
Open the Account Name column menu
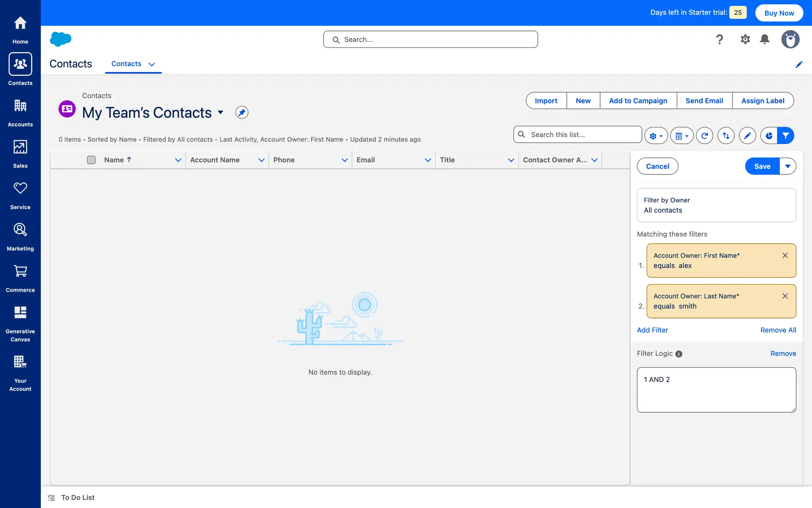261,160
